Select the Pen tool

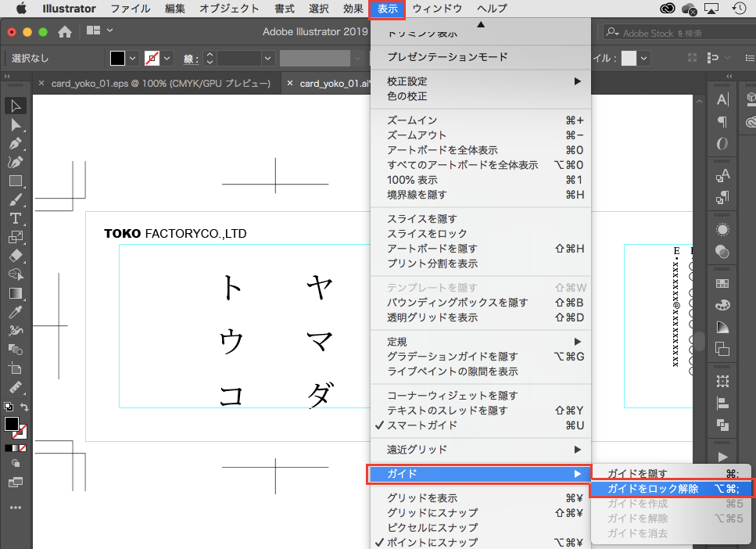click(x=15, y=144)
